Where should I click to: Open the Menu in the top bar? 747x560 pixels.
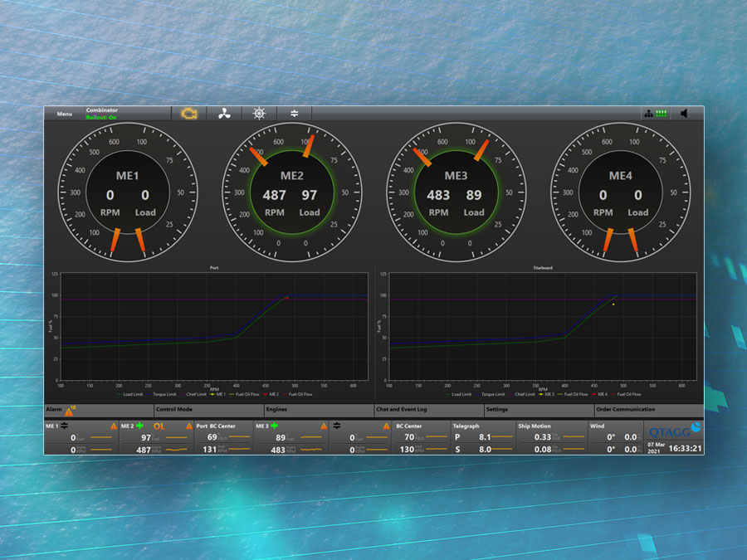pos(64,114)
